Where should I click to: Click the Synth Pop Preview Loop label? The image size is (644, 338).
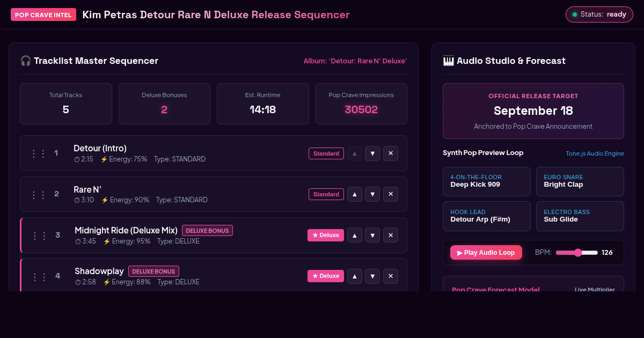coord(483,153)
